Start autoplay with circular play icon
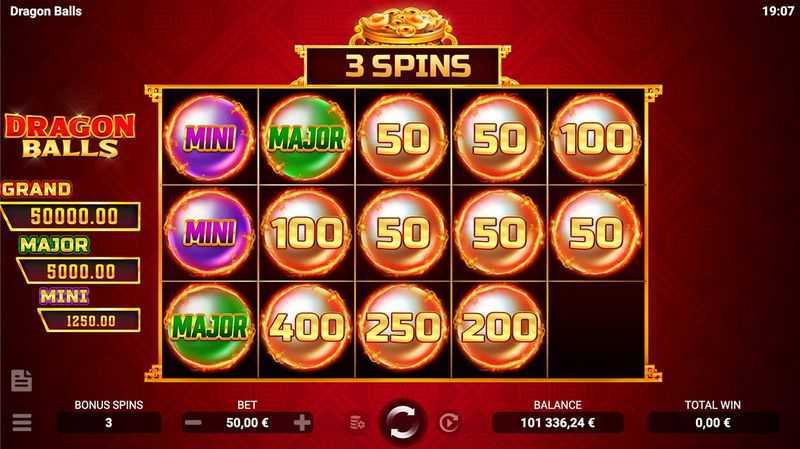 (448, 422)
